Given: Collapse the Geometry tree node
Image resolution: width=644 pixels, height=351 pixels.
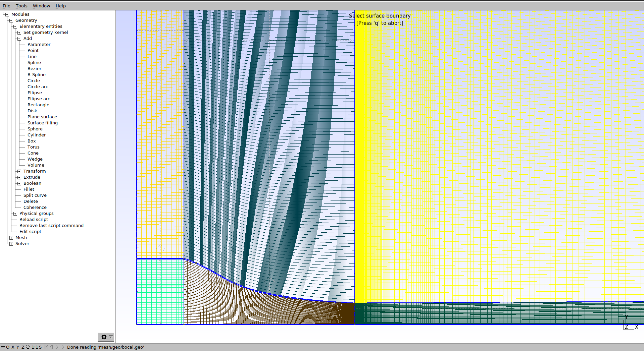Looking at the screenshot, I should tap(11, 20).
